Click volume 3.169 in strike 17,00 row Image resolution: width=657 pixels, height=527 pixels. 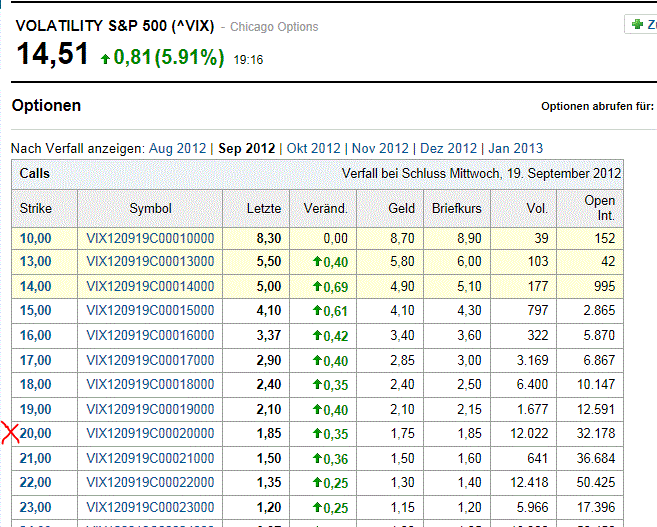[532, 360]
